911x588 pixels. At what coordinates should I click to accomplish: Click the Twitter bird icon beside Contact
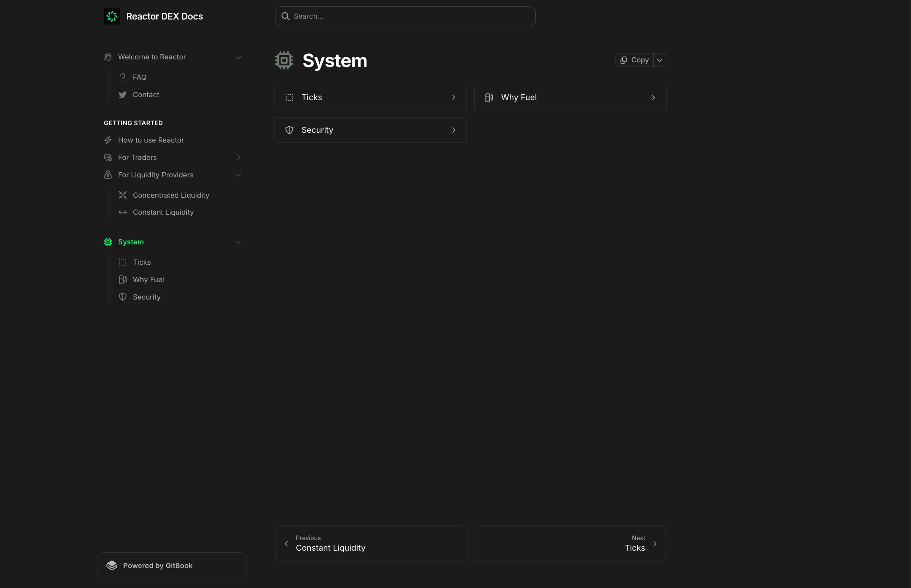pos(123,95)
